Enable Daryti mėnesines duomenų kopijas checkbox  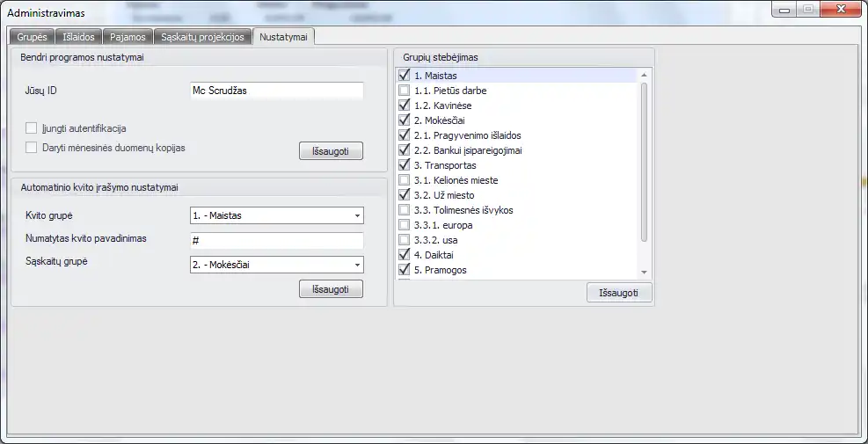pyautogui.click(x=31, y=148)
